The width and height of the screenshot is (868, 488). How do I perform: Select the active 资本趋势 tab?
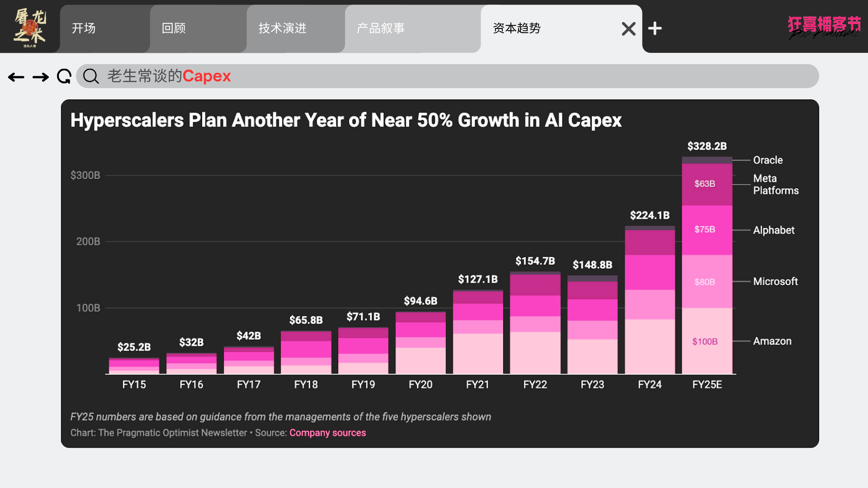click(517, 28)
